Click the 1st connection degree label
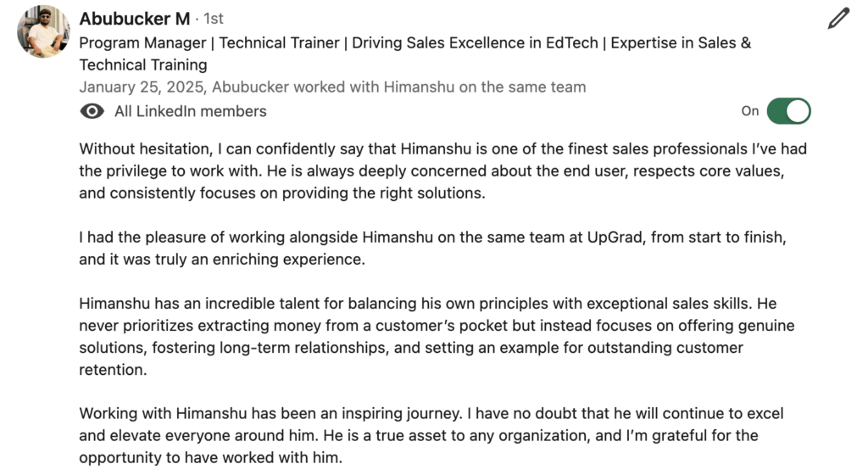The width and height of the screenshot is (868, 475). click(213, 19)
